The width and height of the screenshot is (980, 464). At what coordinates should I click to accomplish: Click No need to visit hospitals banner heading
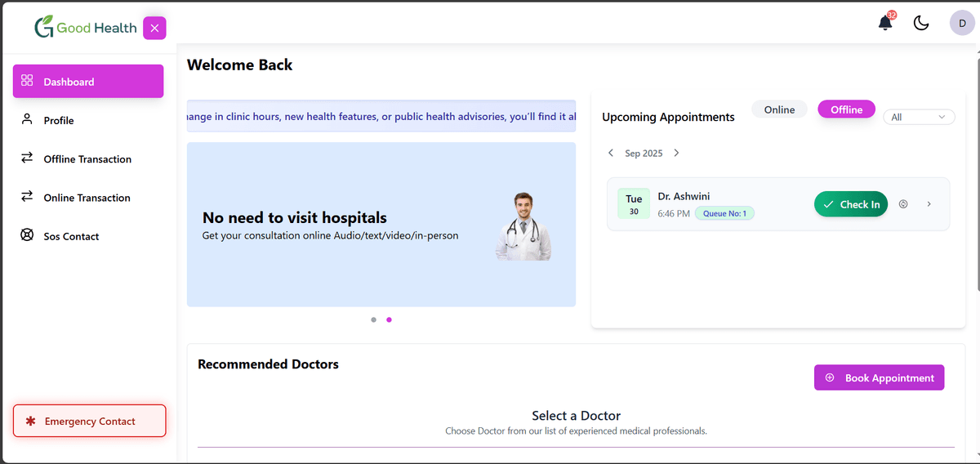[x=295, y=217]
